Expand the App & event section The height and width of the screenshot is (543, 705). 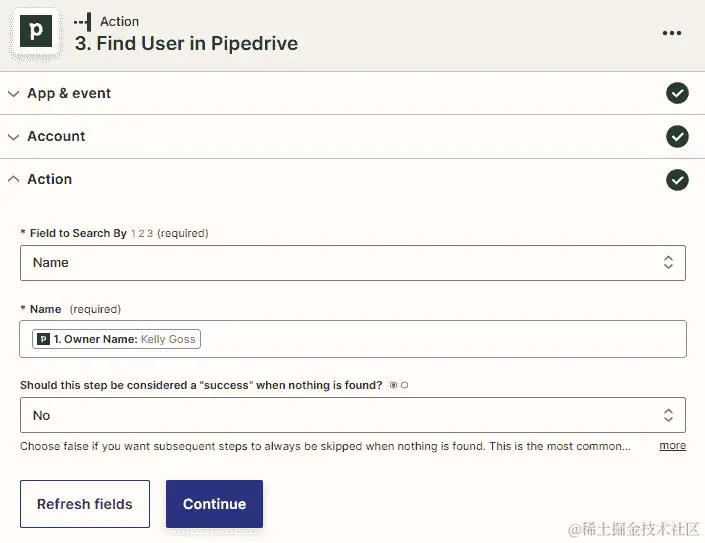pos(352,93)
